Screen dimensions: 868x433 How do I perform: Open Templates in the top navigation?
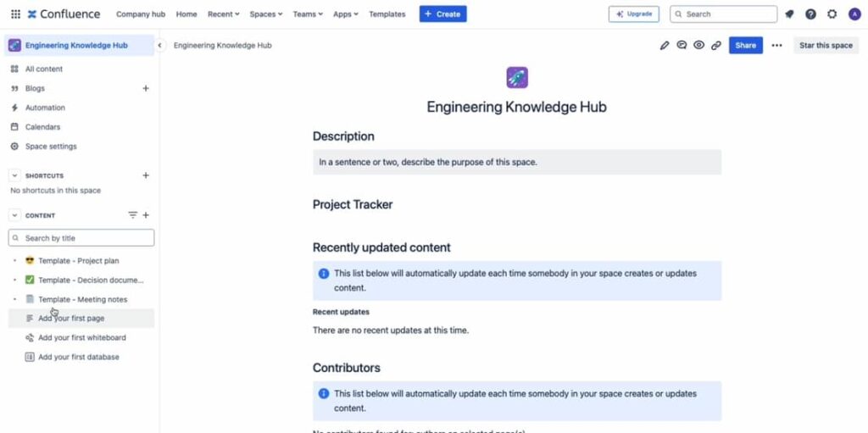387,14
